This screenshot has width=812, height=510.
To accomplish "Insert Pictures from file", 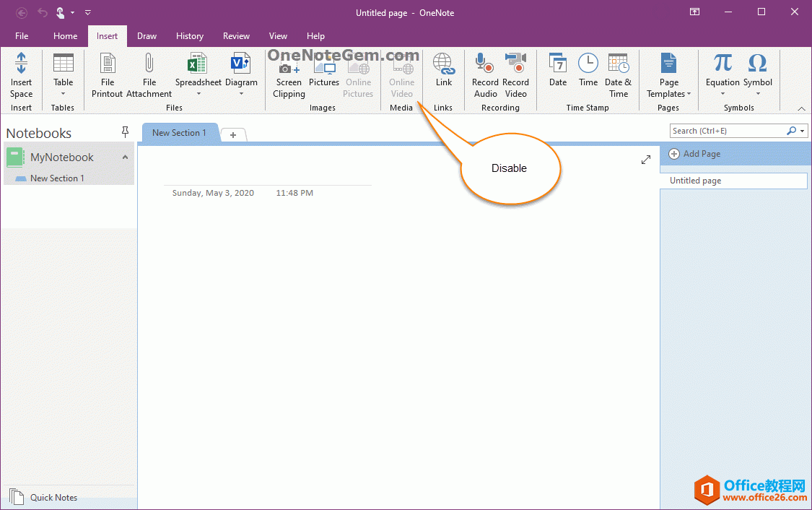I will click(323, 74).
